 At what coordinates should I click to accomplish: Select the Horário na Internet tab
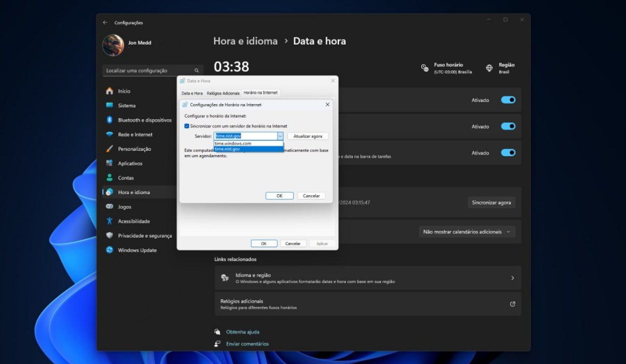click(x=260, y=93)
